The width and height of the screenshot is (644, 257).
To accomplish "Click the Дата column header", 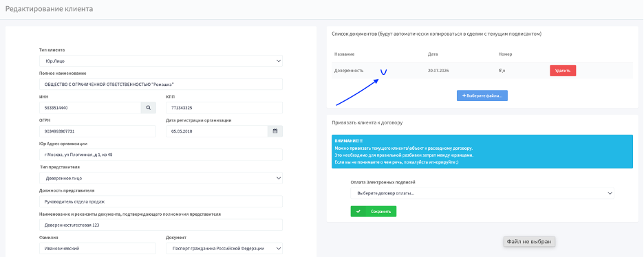I will point(433,54).
